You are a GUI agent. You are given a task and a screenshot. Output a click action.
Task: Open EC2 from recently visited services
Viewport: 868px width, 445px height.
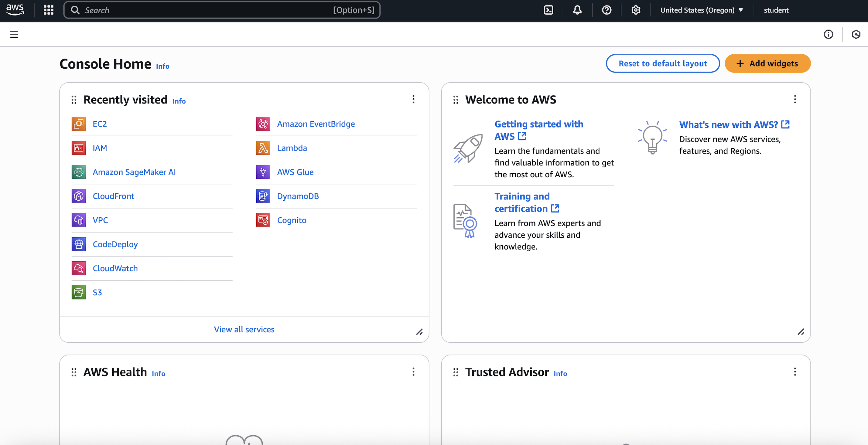tap(99, 124)
